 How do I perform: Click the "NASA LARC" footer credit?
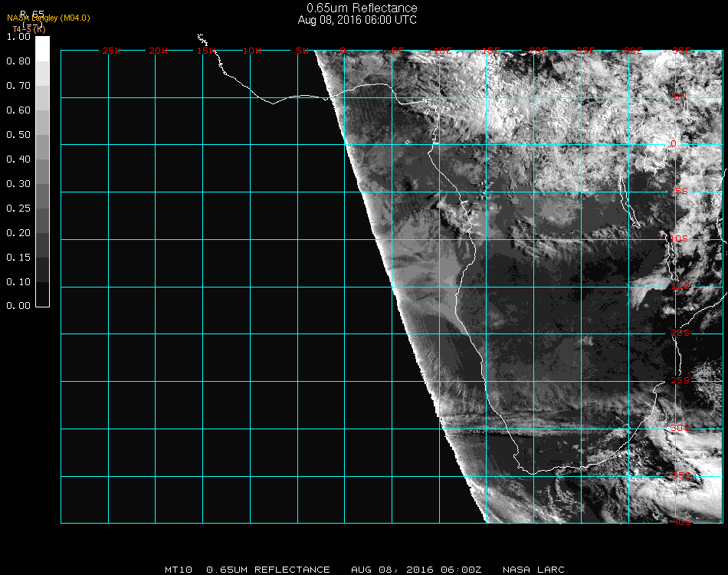pos(533,570)
